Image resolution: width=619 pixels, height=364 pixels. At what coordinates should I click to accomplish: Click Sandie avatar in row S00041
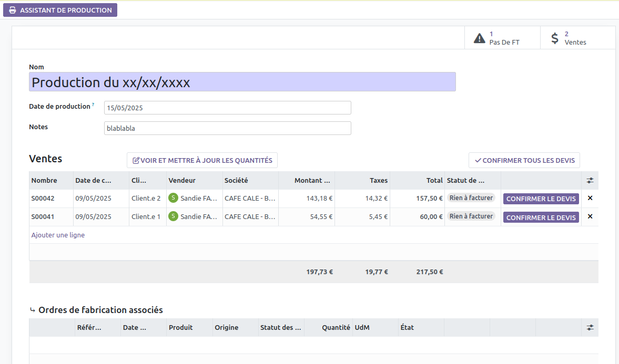pyautogui.click(x=173, y=216)
